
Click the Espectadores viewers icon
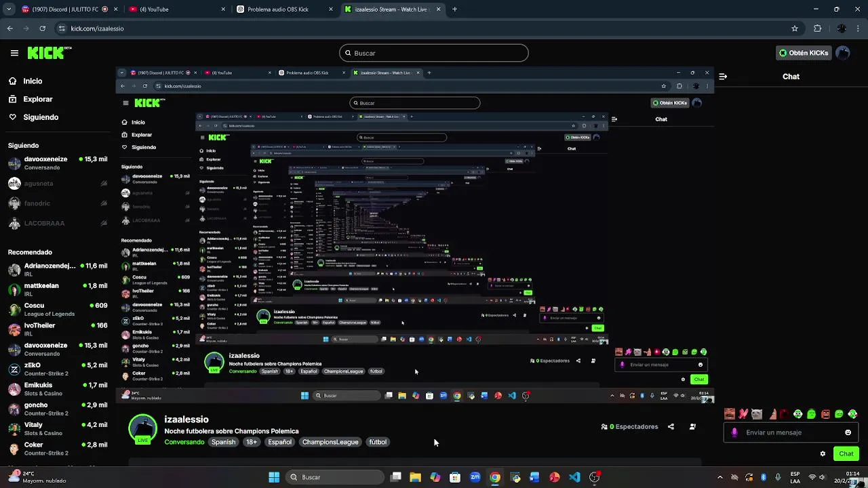(x=604, y=427)
